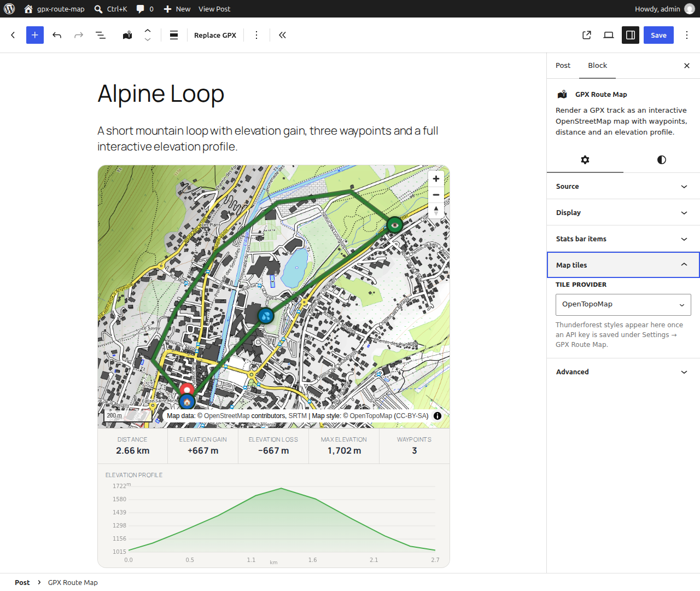Image resolution: width=700 pixels, height=591 pixels.
Task: Click the GPX Route Map block type icon
Action: (x=127, y=35)
